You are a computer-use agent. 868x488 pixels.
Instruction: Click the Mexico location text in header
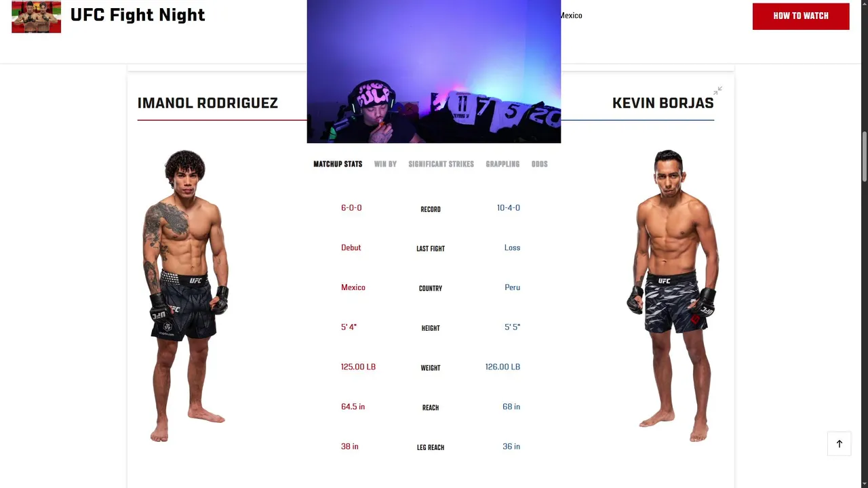(571, 16)
